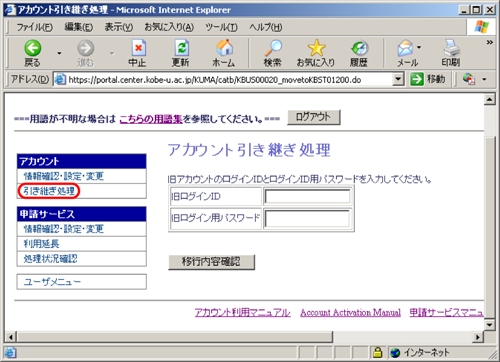Open the 処理状況確認 link
The width and height of the screenshot is (500, 362).
(50, 259)
